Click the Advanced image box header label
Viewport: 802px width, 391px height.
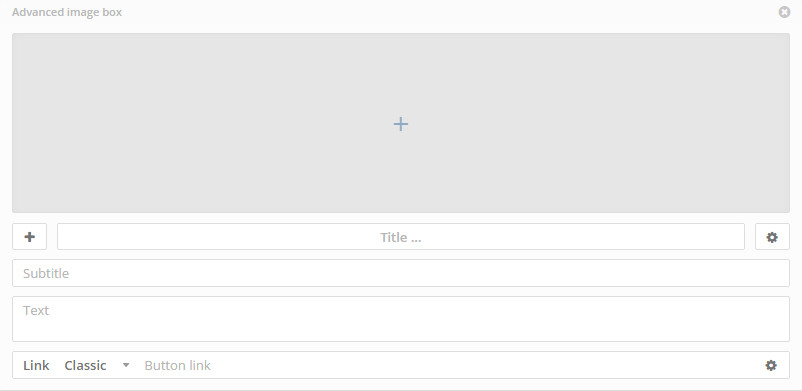(67, 12)
